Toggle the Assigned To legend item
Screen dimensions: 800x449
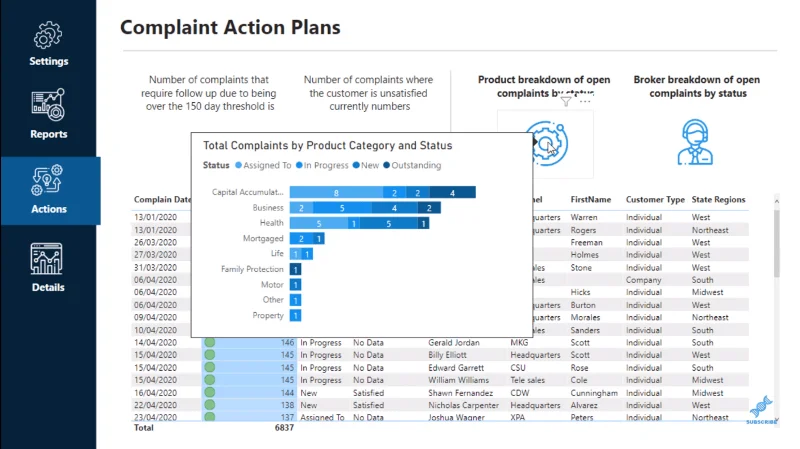point(263,165)
